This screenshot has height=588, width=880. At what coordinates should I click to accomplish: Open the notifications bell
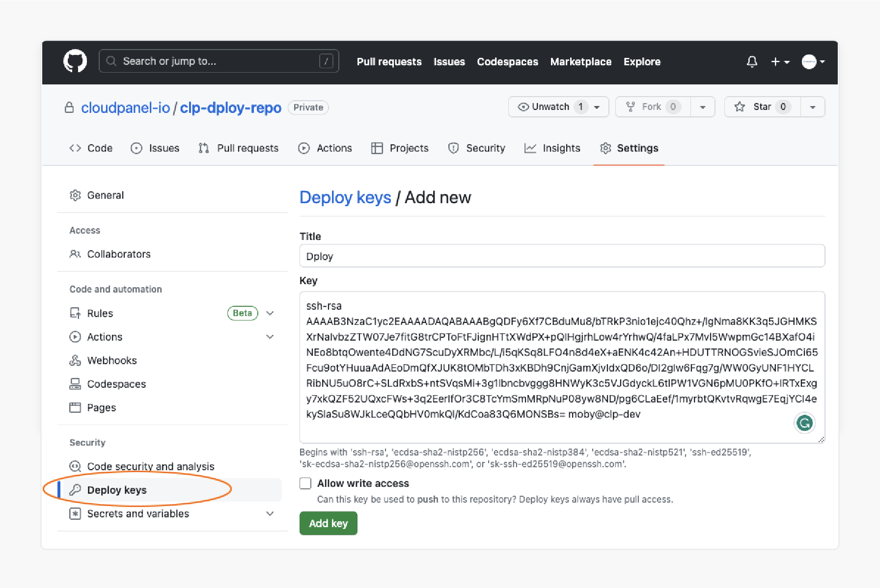click(x=752, y=62)
